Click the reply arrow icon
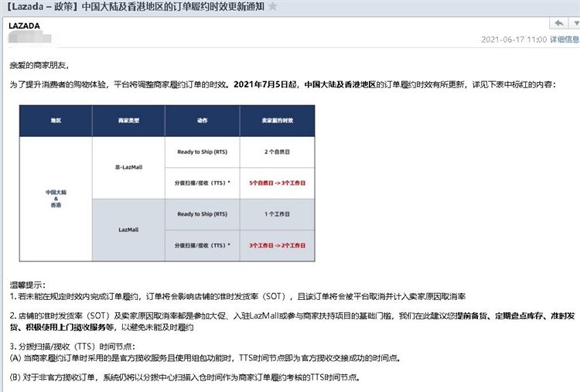580x392 pixels. coord(559,23)
